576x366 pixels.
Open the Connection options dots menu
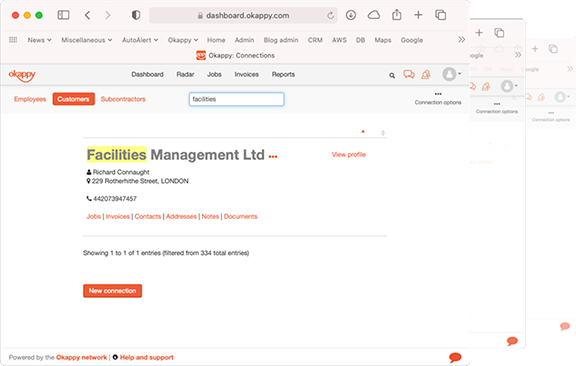438,94
